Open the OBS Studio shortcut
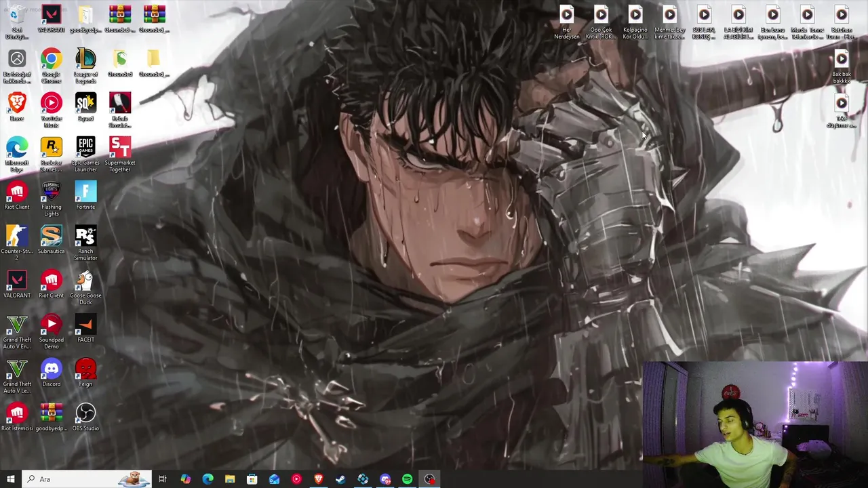This screenshot has height=488, width=868. tap(85, 417)
